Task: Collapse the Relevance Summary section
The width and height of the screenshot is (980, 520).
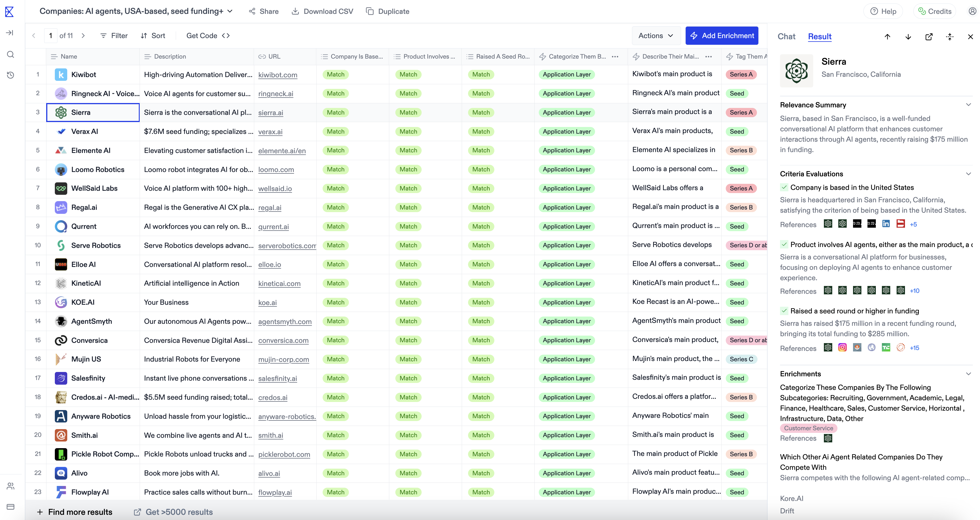Action: [968, 105]
